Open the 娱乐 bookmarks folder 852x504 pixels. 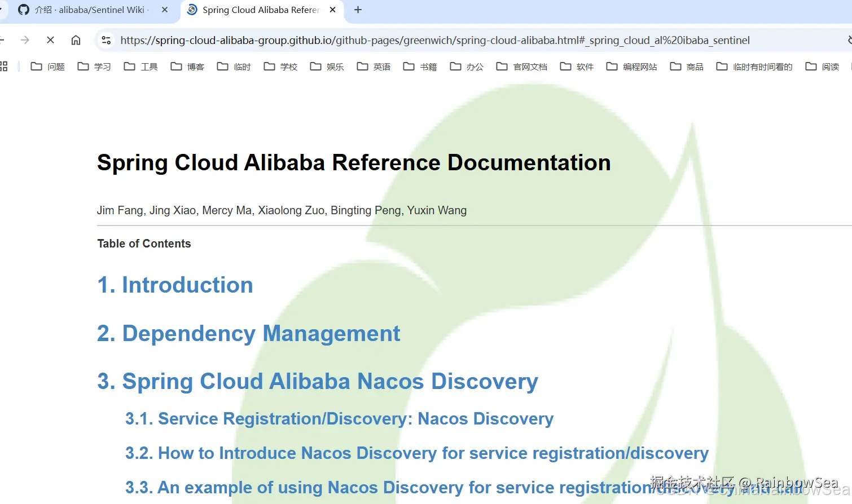(x=327, y=67)
